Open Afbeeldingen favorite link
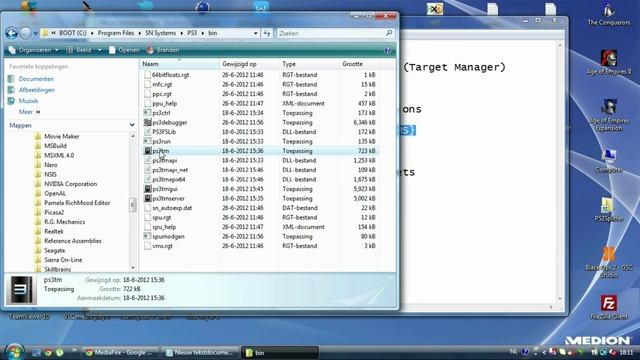The image size is (640, 360). pos(36,90)
